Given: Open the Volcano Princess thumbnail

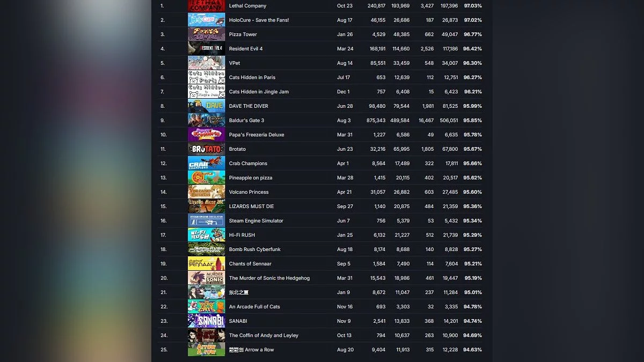Looking at the screenshot, I should click(206, 191).
